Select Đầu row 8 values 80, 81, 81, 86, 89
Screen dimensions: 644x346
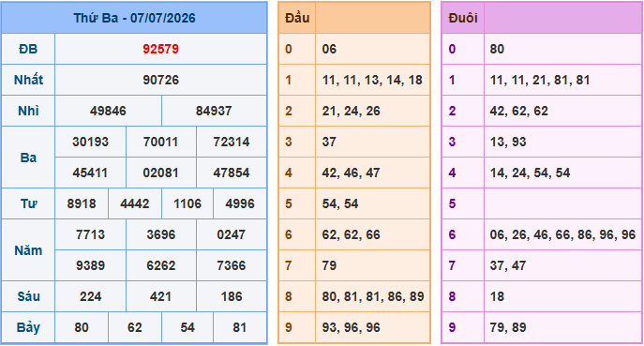373,296
